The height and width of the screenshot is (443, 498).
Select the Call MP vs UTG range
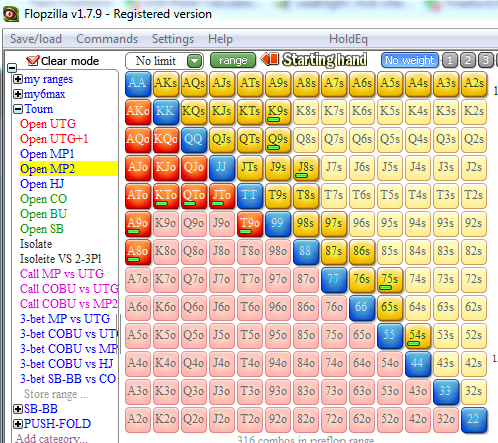[62, 274]
